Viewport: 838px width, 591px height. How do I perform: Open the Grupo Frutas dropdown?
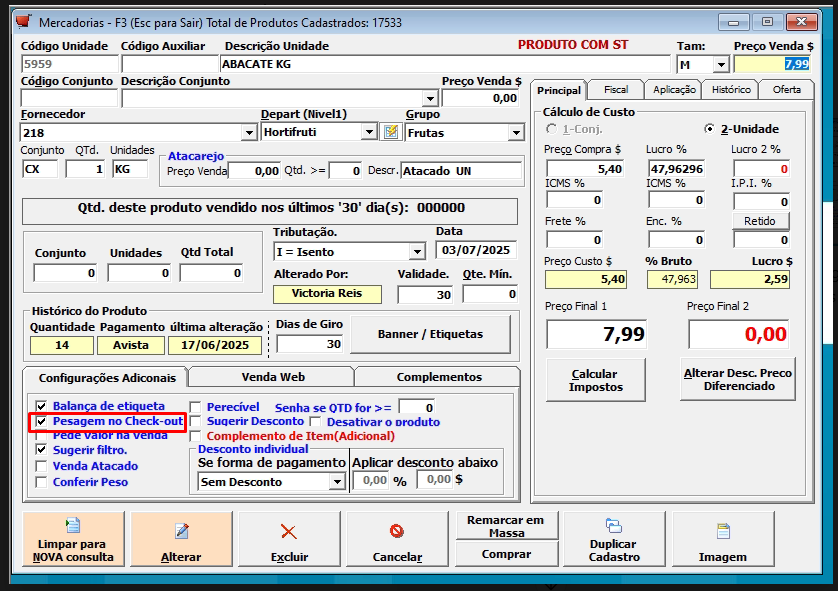[x=516, y=133]
